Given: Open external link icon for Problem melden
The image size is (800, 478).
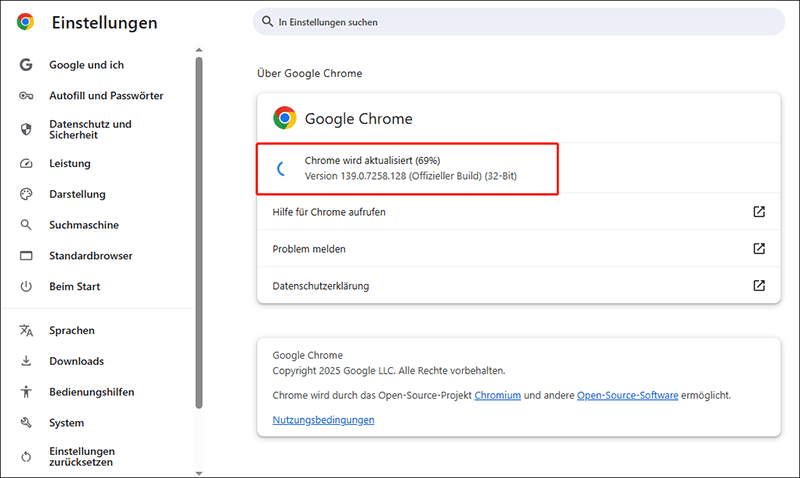Looking at the screenshot, I should (759, 248).
